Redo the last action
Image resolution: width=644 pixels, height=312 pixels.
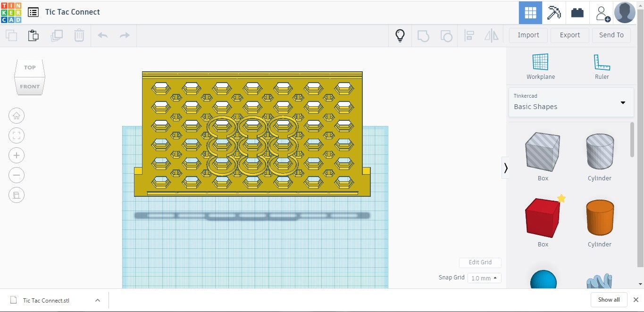pos(124,35)
